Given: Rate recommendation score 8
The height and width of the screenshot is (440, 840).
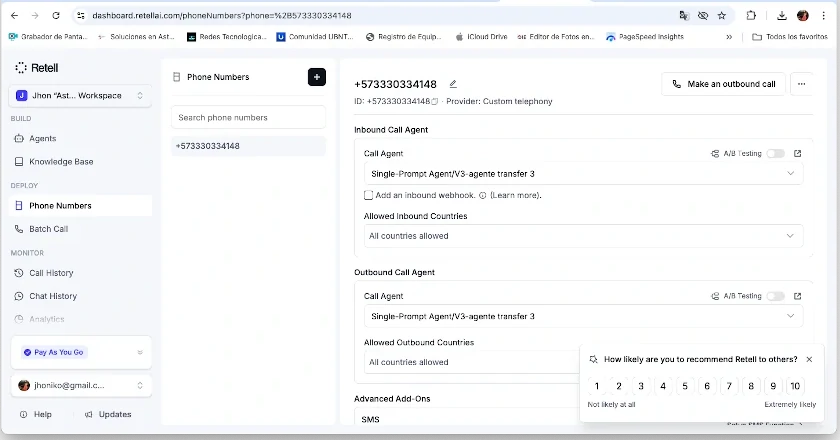Looking at the screenshot, I should coord(751,386).
